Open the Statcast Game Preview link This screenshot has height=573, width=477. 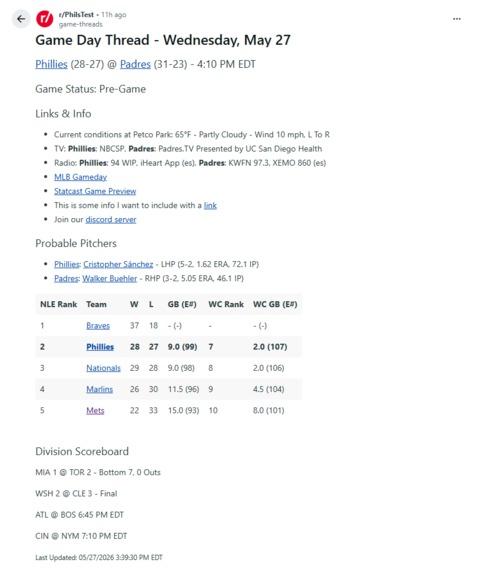click(95, 191)
